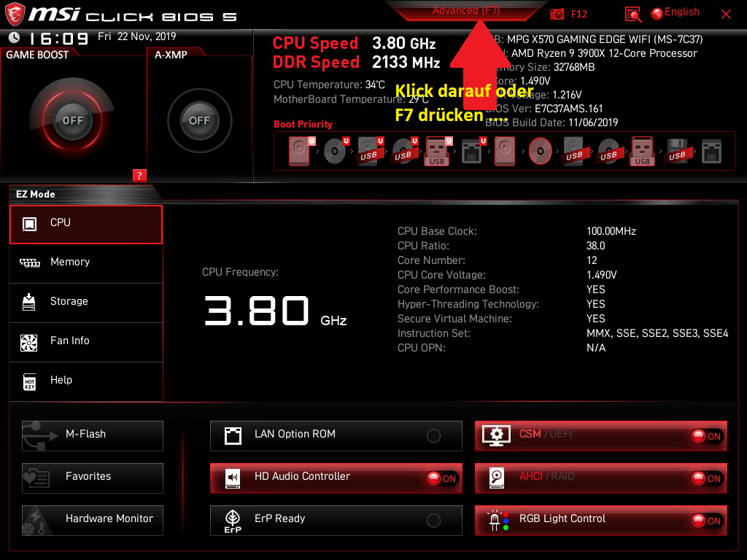The width and height of the screenshot is (747, 560).
Task: Click the AHCI/RAID hard drive icon
Action: click(x=496, y=478)
